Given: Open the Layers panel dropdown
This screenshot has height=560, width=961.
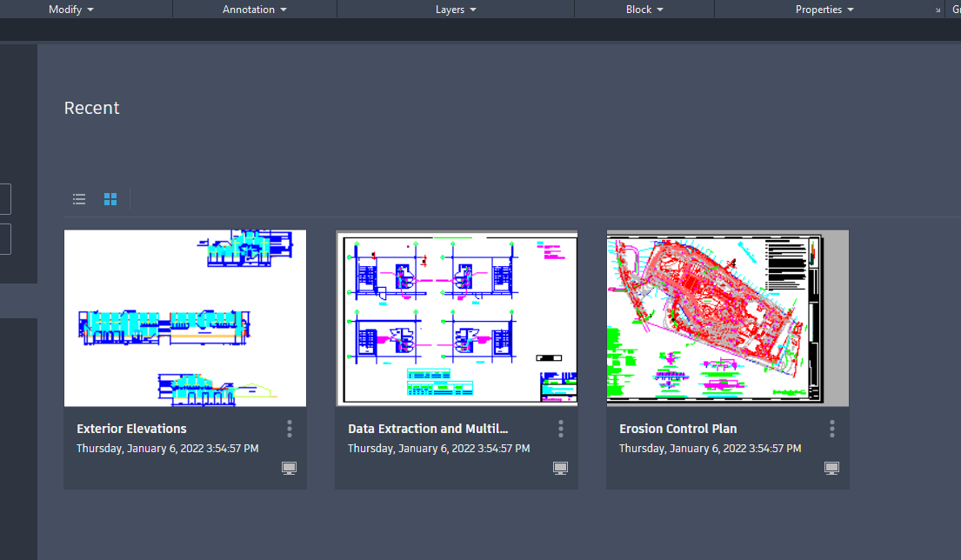Looking at the screenshot, I should [455, 10].
